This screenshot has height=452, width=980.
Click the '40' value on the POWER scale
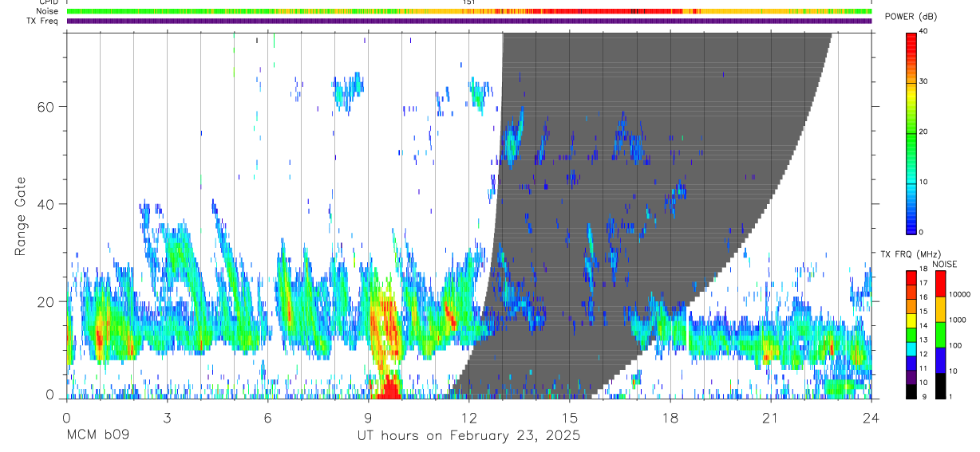[924, 33]
